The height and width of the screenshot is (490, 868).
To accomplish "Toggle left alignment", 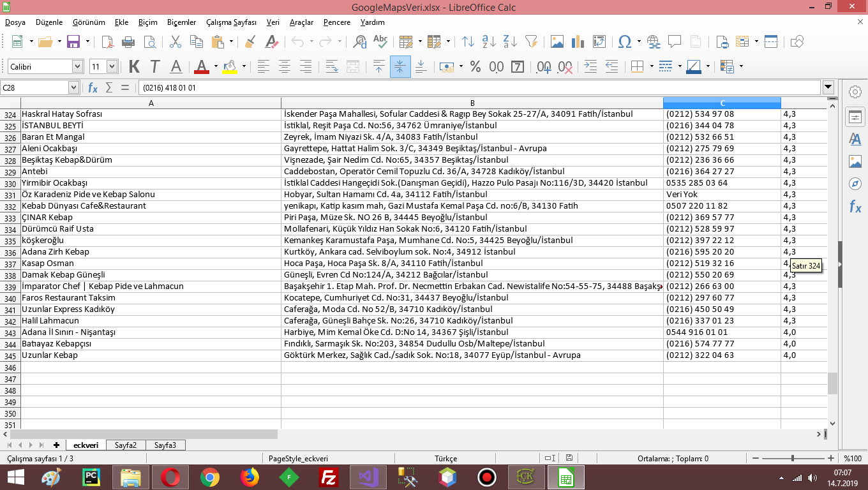I will coord(264,66).
